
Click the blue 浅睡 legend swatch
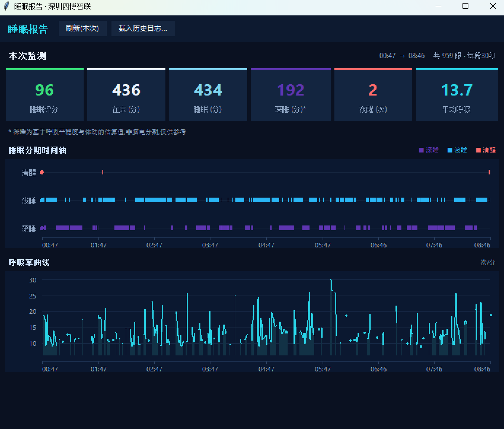click(x=450, y=150)
